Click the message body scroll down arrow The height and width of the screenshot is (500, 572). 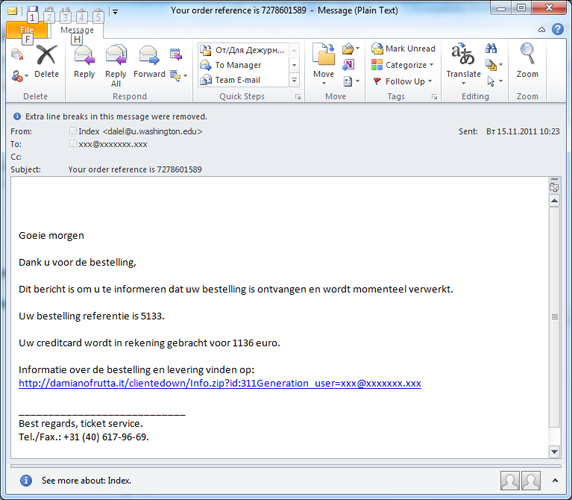tap(554, 451)
